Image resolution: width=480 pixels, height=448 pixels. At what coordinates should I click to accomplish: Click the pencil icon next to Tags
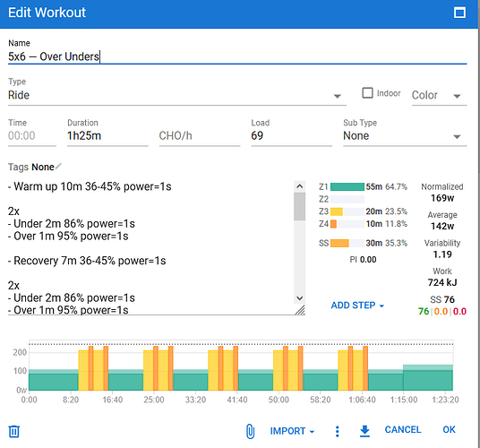click(x=58, y=167)
